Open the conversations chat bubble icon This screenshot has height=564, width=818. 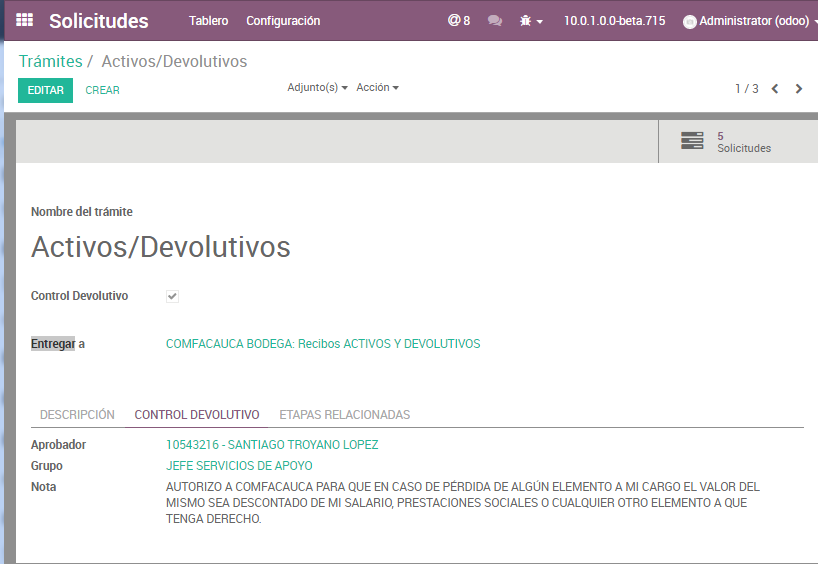pyautogui.click(x=494, y=20)
